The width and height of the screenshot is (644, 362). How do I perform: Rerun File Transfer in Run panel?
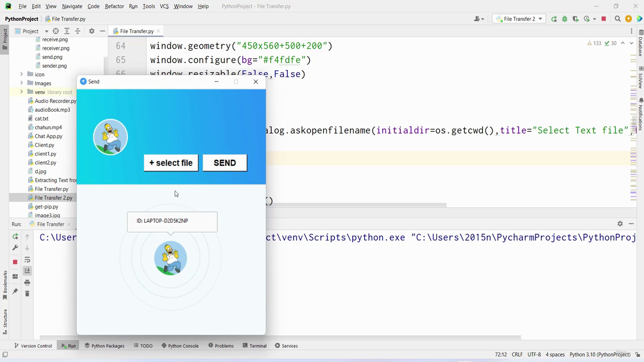(x=15, y=236)
